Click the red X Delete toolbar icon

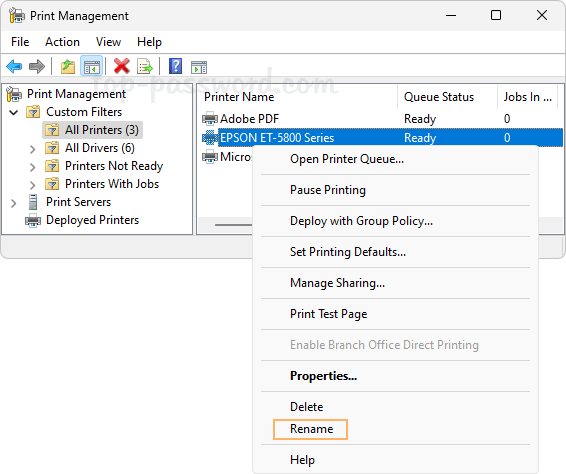122,66
